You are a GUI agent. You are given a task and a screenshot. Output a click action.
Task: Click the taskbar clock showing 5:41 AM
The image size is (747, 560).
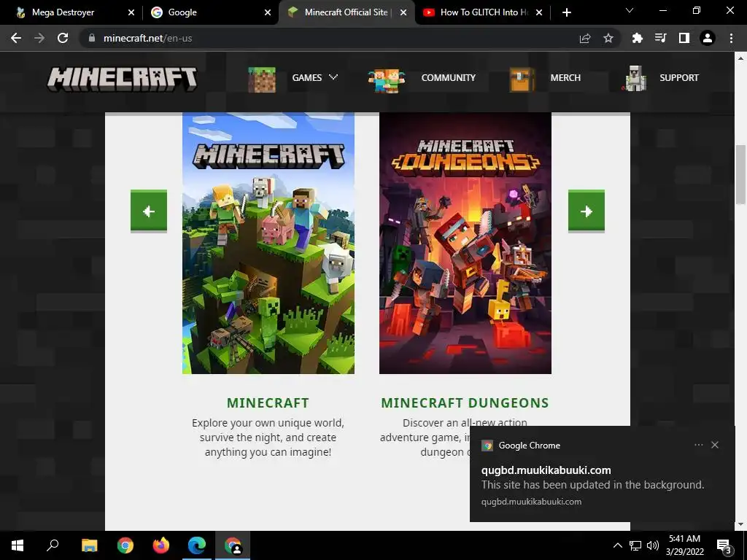coord(684,545)
